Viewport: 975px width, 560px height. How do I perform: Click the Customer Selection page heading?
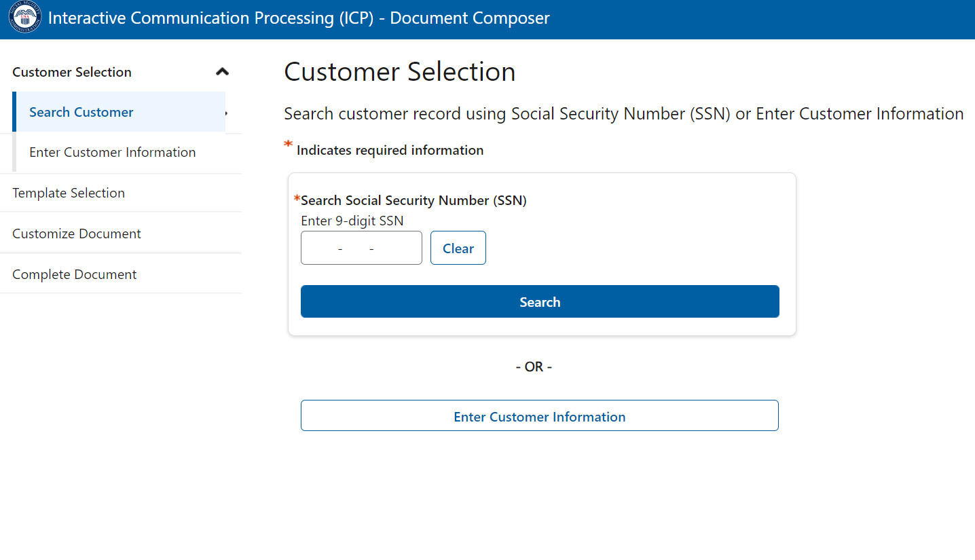[399, 72]
